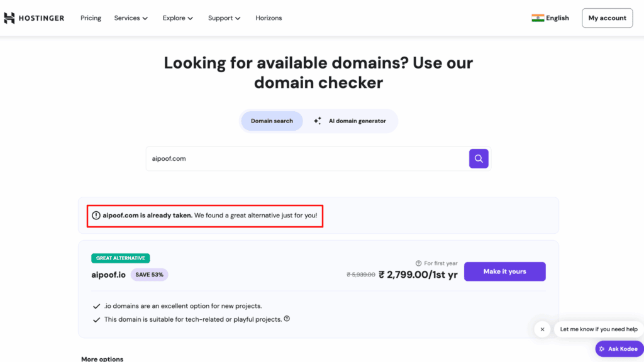Click the Hostinger logo
644x362 pixels.
click(x=34, y=18)
